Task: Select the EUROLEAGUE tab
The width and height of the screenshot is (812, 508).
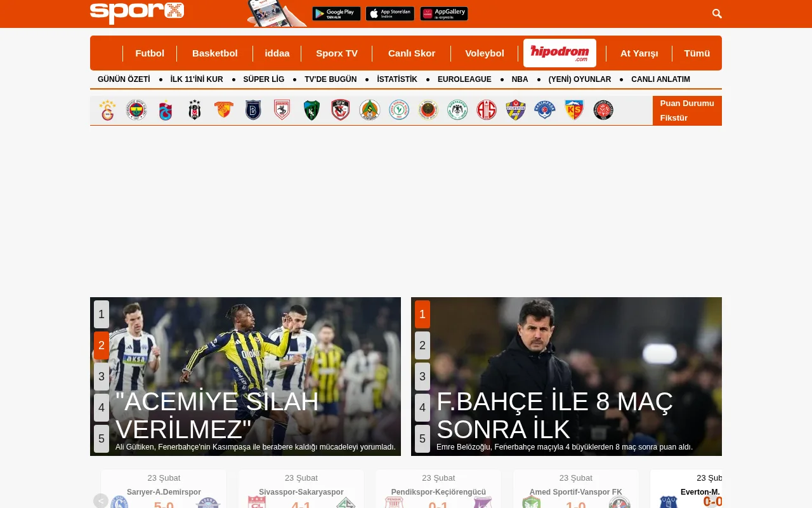Action: coord(464,79)
